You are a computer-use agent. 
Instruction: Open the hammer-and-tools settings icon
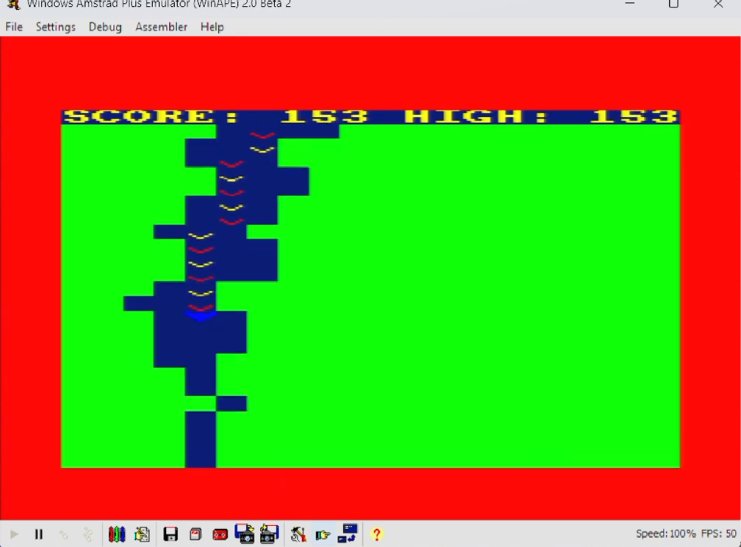pos(298,534)
